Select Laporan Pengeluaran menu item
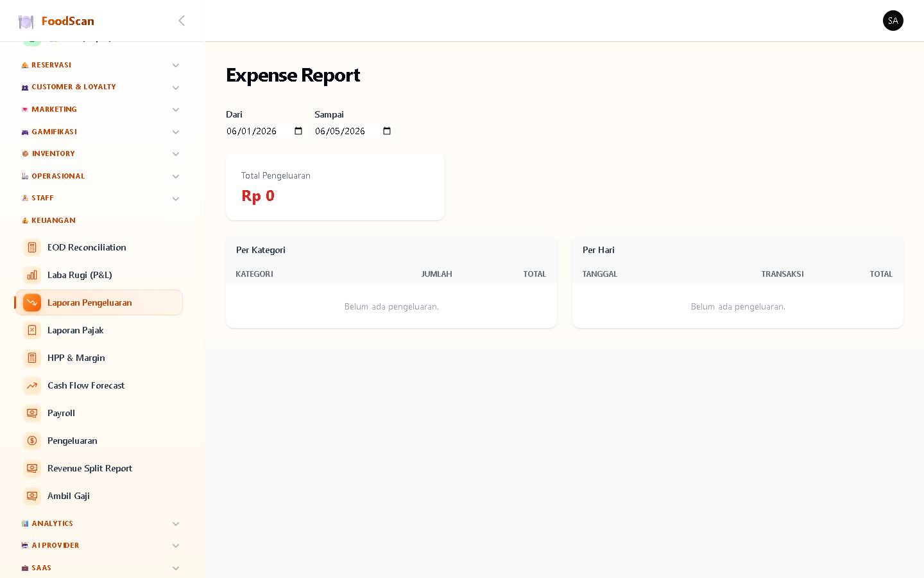The width and height of the screenshot is (924, 578). (99, 302)
